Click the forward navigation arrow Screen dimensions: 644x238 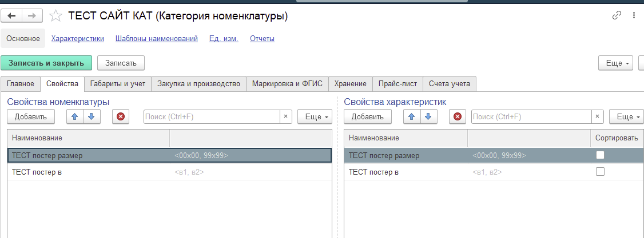coord(33,16)
